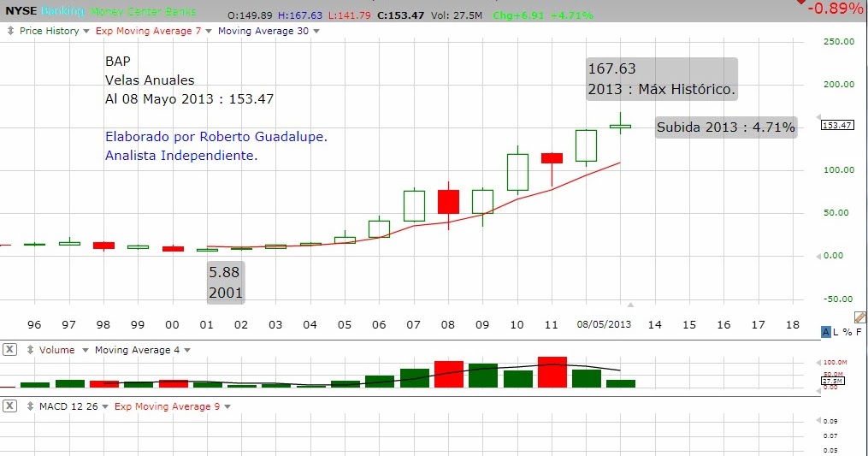The width and height of the screenshot is (868, 456).
Task: Click the open value O:149.89
Action: (251, 15)
